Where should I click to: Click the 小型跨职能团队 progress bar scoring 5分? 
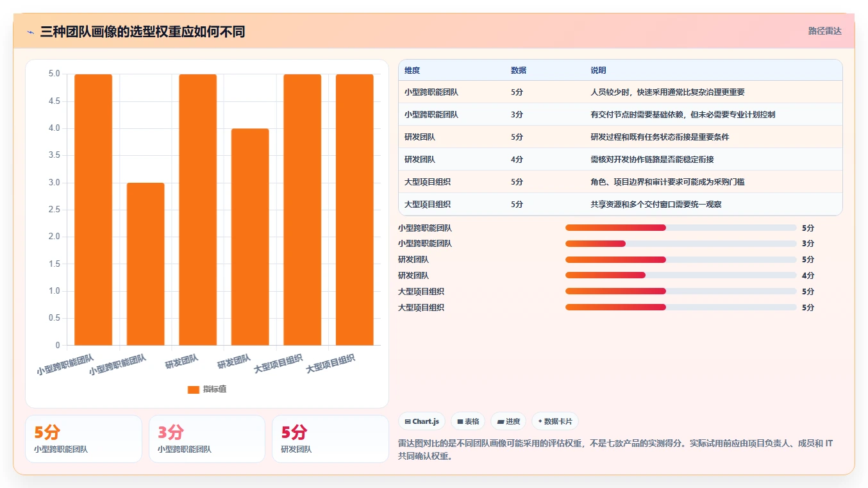click(681, 228)
